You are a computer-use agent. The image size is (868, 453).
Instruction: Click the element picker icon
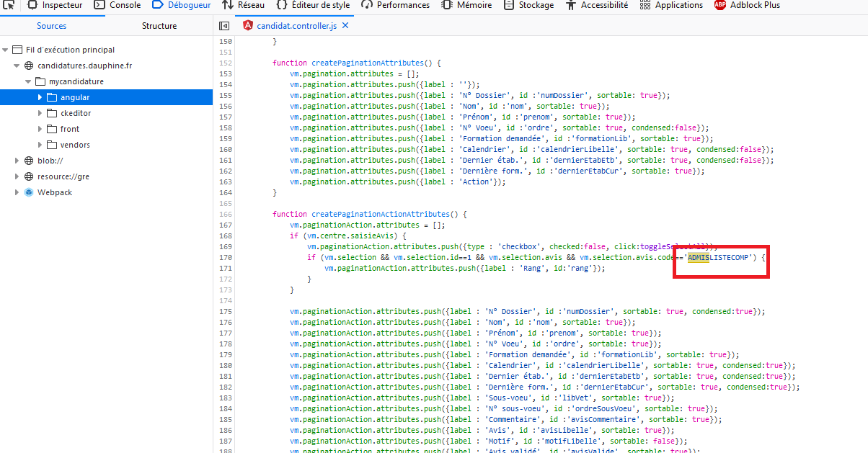tap(9, 5)
